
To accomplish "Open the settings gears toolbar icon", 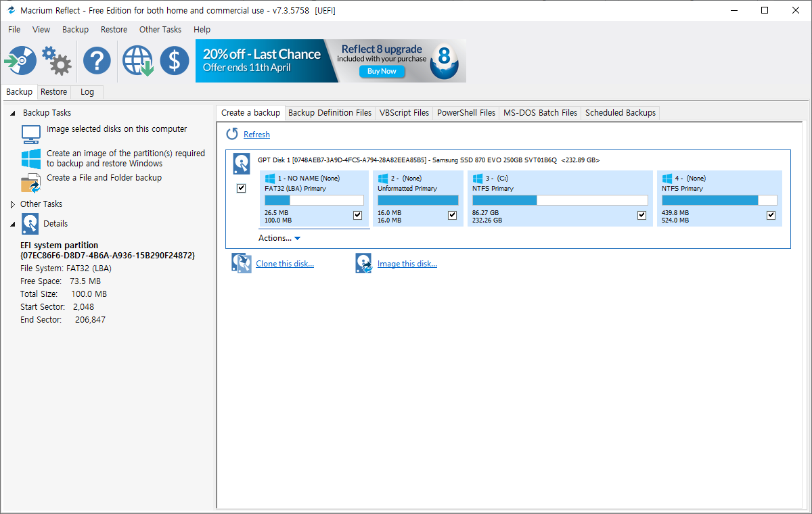I will (x=57, y=60).
